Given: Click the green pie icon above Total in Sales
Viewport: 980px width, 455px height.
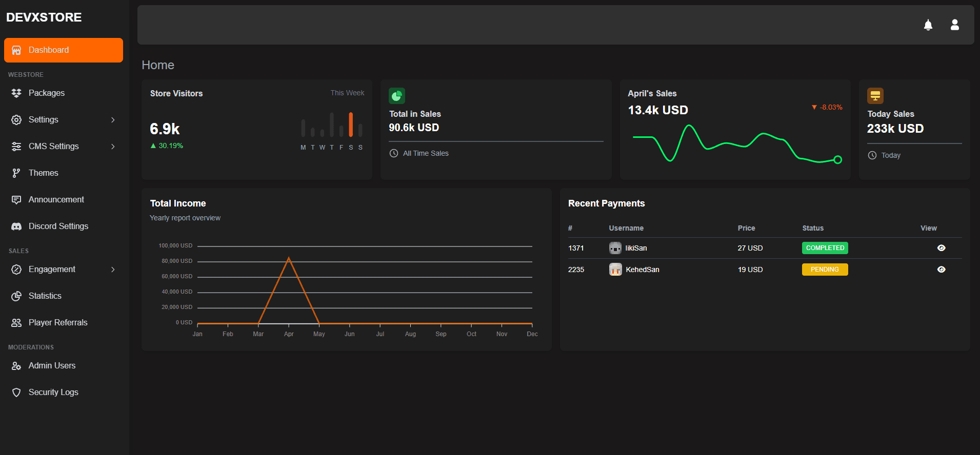Looking at the screenshot, I should tap(397, 96).
